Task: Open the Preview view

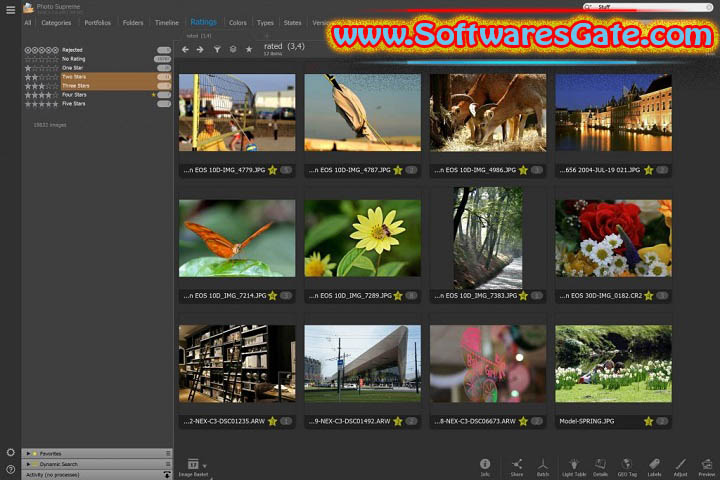Action: point(707,467)
